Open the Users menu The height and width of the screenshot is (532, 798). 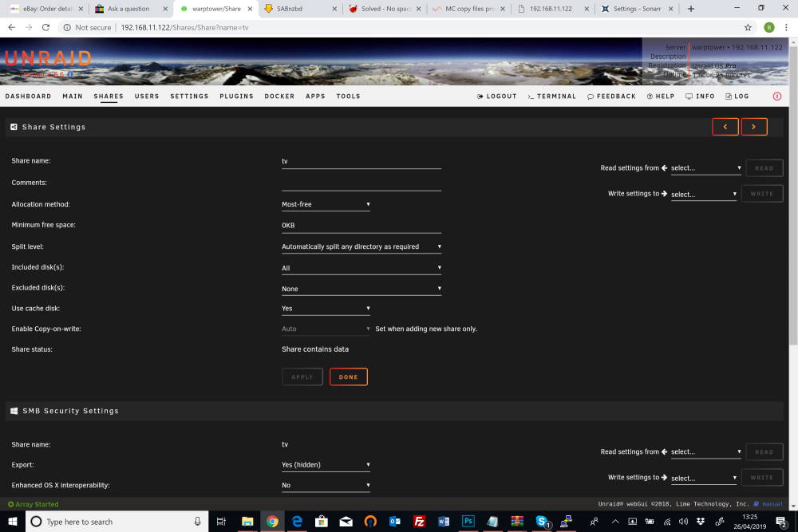147,97
